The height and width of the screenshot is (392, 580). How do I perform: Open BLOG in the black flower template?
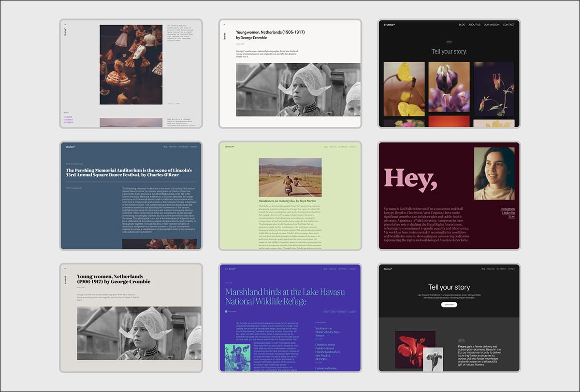(462, 25)
